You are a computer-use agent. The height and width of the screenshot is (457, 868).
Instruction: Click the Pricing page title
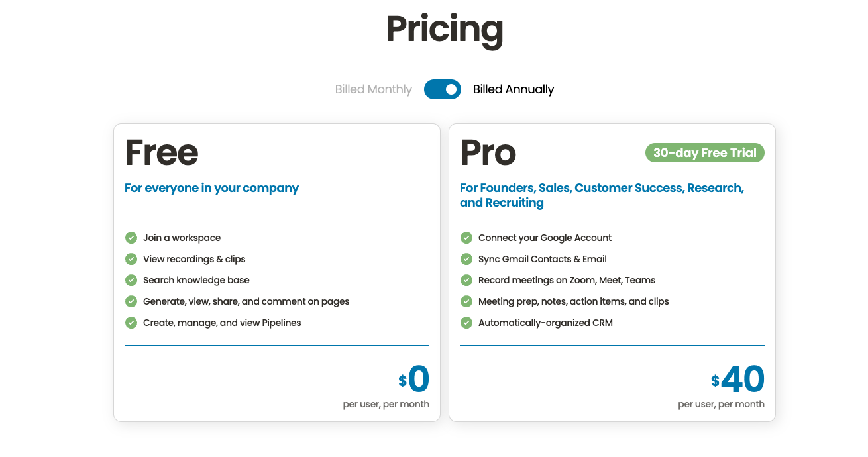[445, 30]
